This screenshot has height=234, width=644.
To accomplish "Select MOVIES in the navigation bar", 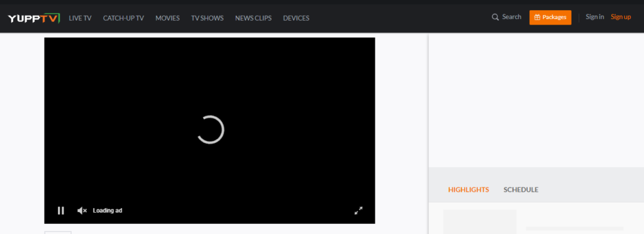I will (167, 18).
